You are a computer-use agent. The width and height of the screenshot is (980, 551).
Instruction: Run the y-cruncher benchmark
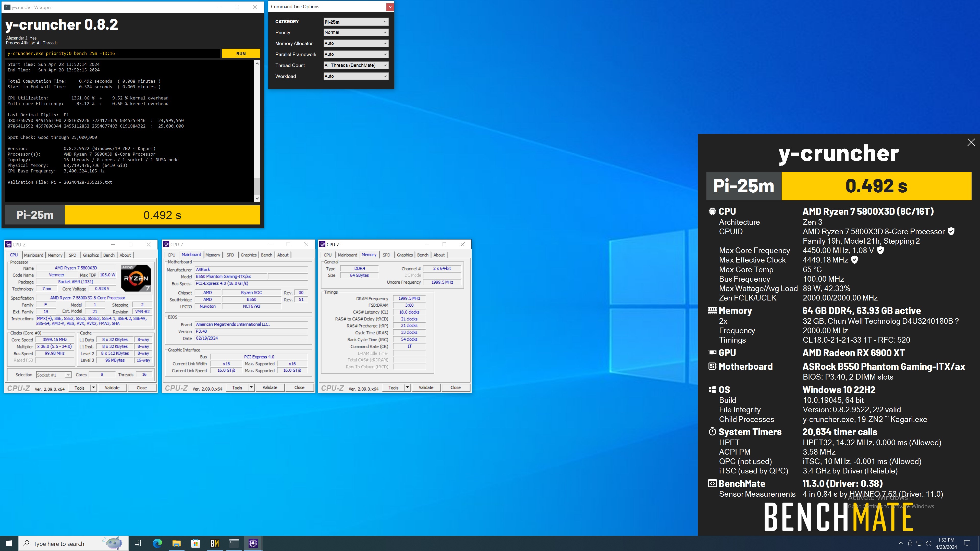point(241,54)
